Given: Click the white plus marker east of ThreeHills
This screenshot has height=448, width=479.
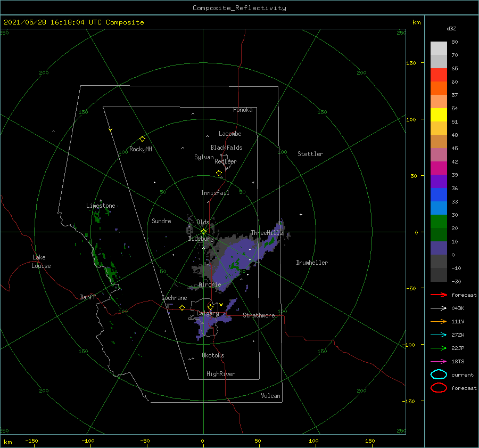Looking at the screenshot, I should (301, 214).
